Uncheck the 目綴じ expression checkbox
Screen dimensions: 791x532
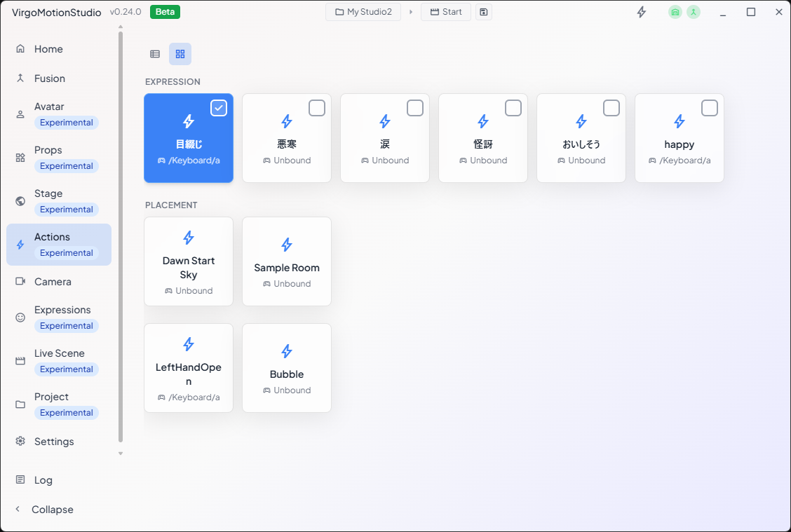[x=218, y=108]
